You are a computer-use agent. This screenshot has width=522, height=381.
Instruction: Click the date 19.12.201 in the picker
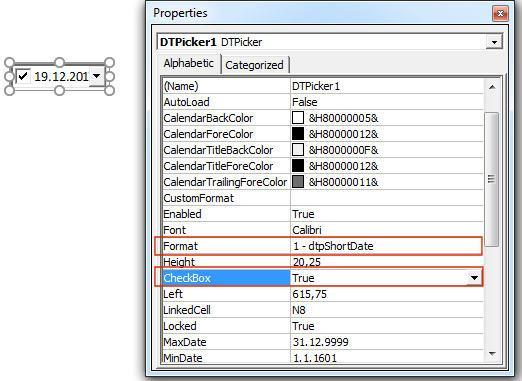[x=61, y=77]
